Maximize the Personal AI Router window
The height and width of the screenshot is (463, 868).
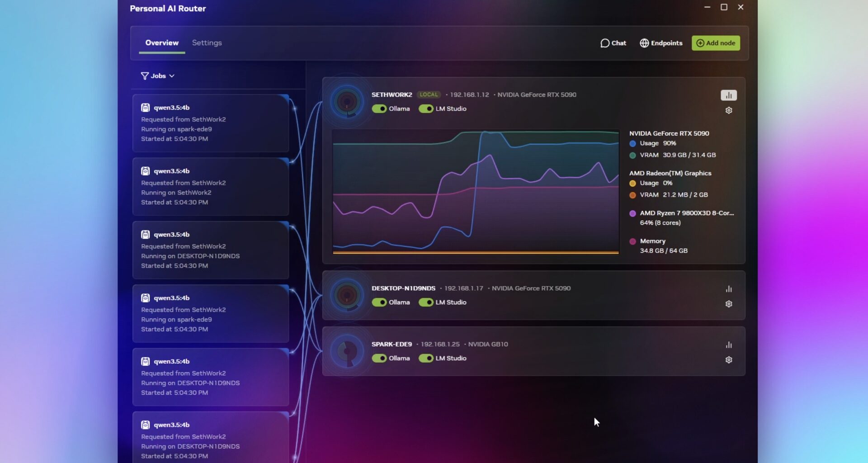[x=724, y=7]
